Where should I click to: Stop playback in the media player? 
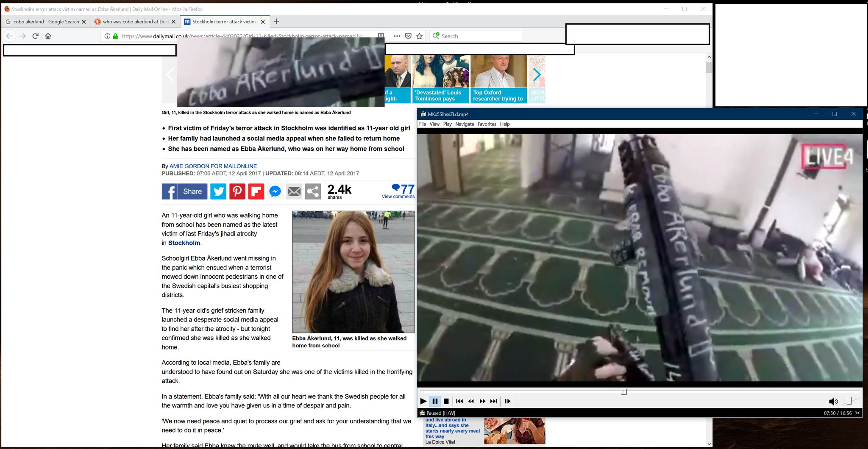tap(446, 401)
